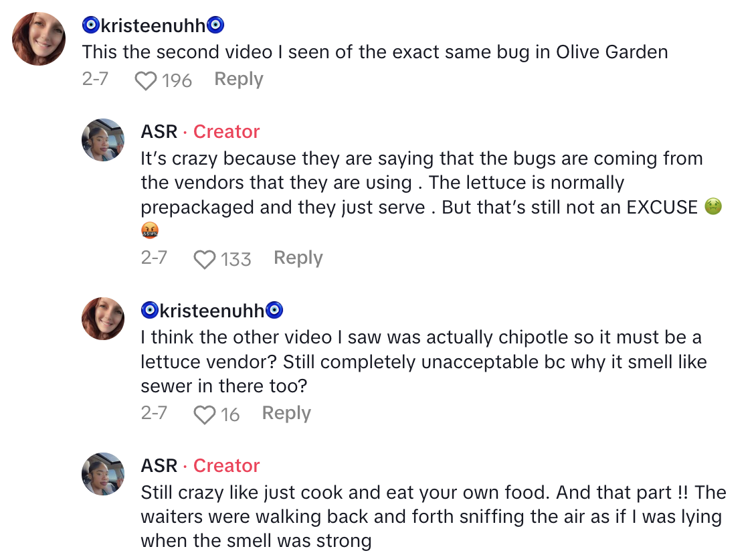
Task: Open kristeenuhh's avatar on the top comment
Action: point(39,39)
